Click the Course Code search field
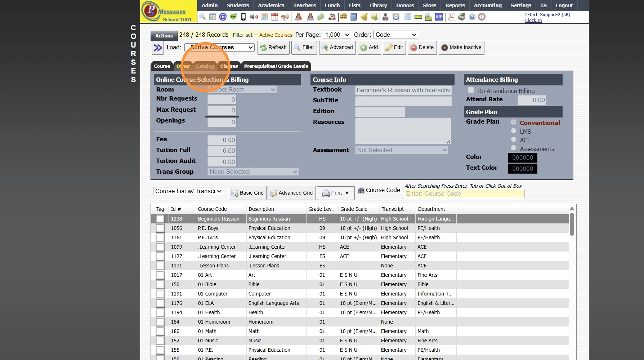This screenshot has height=360, width=644. [x=464, y=194]
